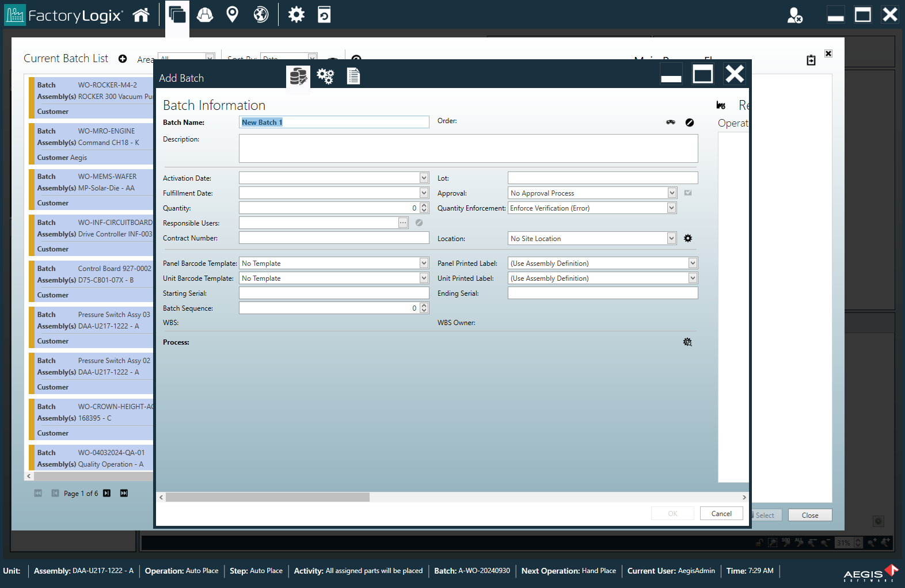Image resolution: width=905 pixels, height=588 pixels.
Task: Click the Home icon in top bar
Action: [x=141, y=15]
